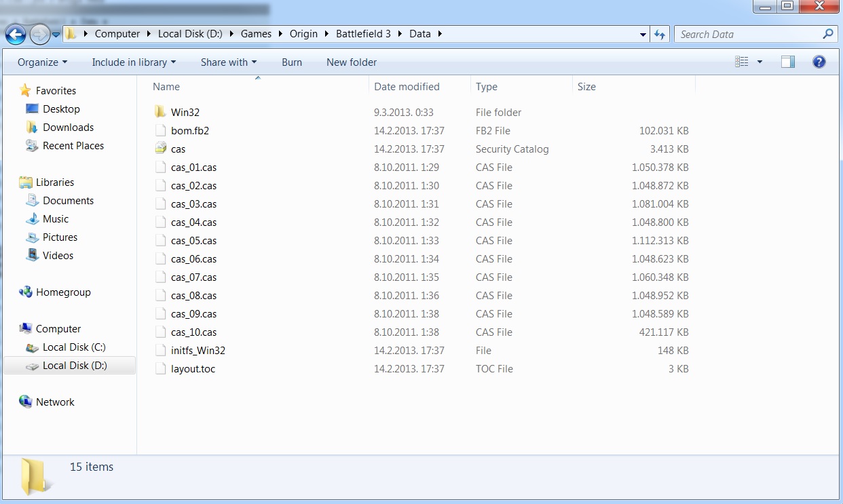Open the Help question mark icon
The width and height of the screenshot is (843, 504).
tap(819, 62)
